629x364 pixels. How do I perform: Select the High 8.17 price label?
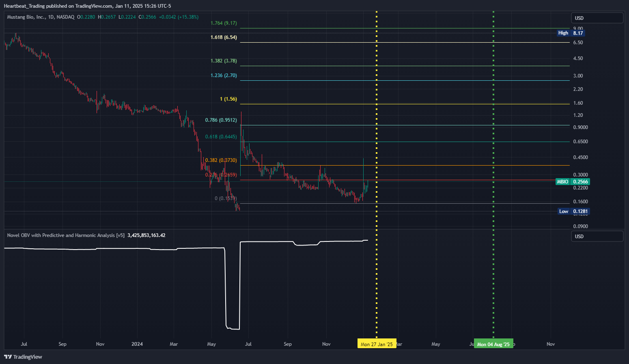point(571,33)
